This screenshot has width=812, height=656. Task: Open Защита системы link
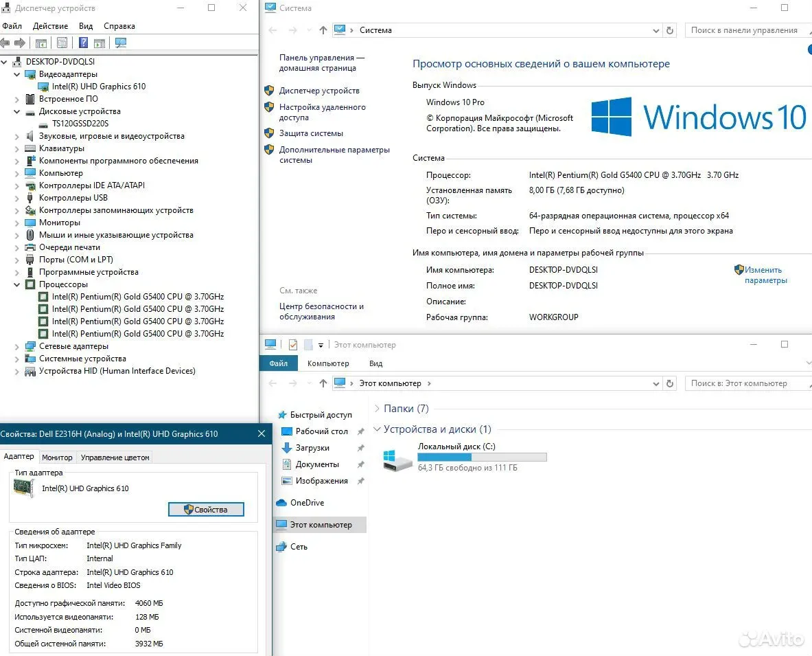311,133
